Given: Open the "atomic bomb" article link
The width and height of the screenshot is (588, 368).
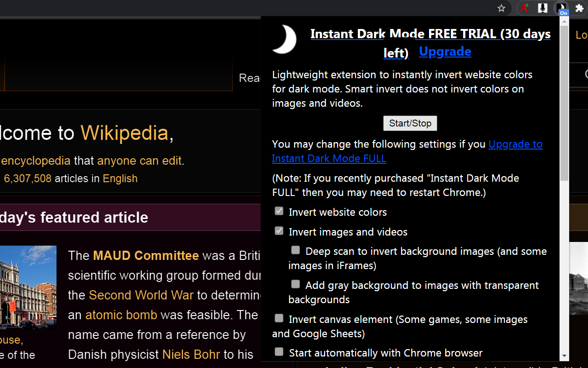Looking at the screenshot, I should point(121,315).
